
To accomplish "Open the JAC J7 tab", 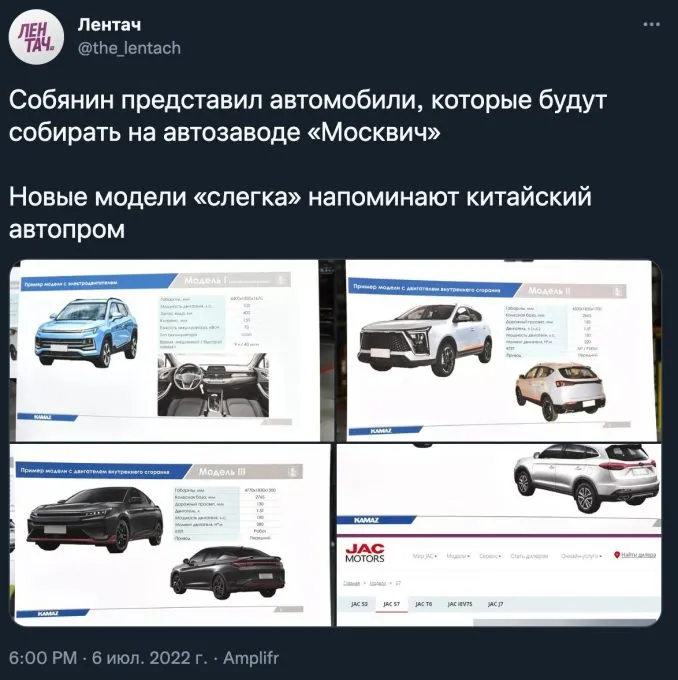I will [x=495, y=604].
